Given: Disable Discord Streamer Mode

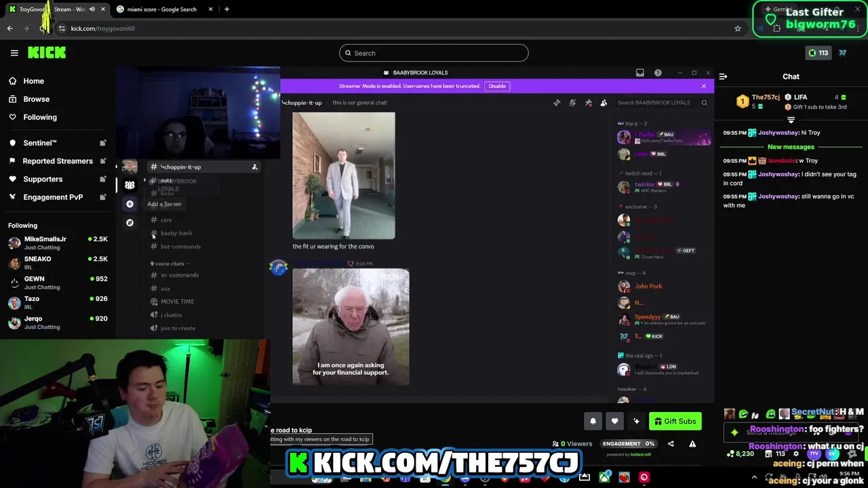Looking at the screenshot, I should click(x=497, y=86).
